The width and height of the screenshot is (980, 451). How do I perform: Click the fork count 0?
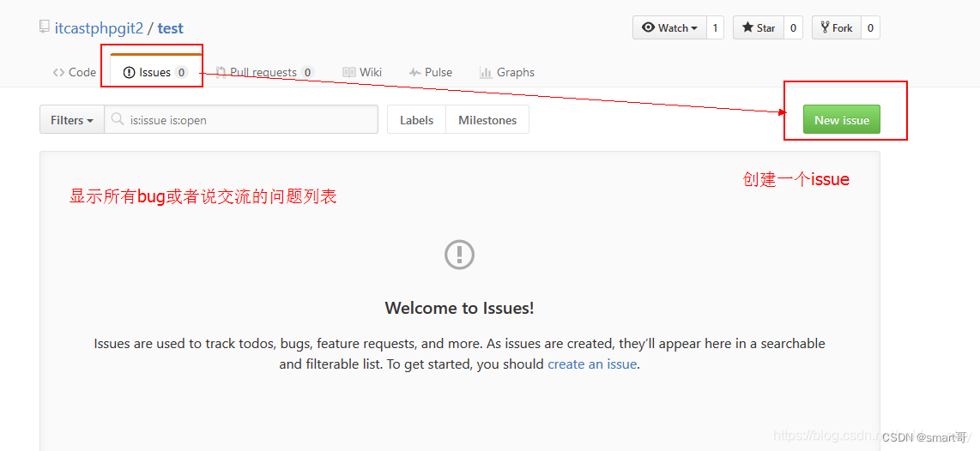[x=871, y=27]
